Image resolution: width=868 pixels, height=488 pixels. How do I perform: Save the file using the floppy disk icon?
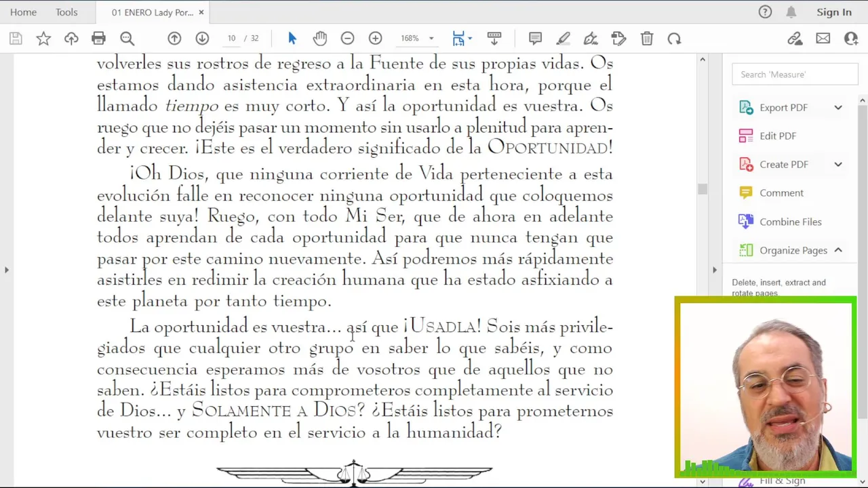coord(16,39)
